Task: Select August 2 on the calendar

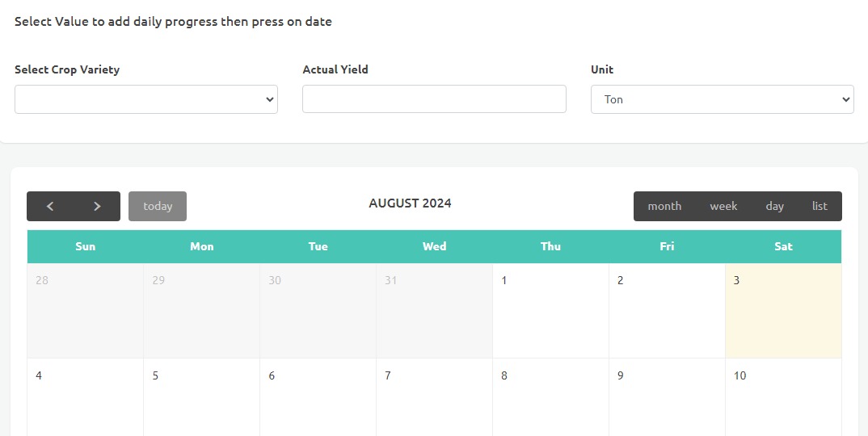Action: coord(667,311)
